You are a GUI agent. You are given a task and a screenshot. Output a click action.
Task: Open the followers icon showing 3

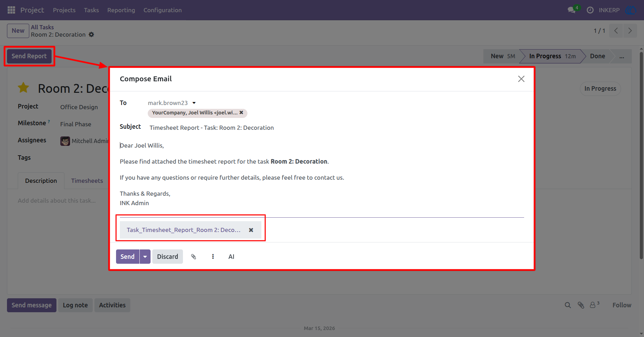pos(594,305)
